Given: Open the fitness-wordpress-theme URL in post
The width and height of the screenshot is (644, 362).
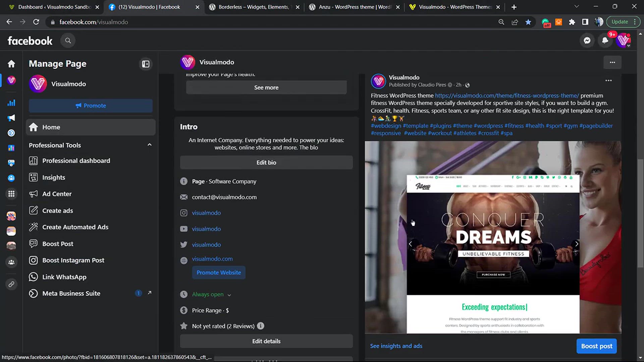Looking at the screenshot, I should pyautogui.click(x=507, y=96).
